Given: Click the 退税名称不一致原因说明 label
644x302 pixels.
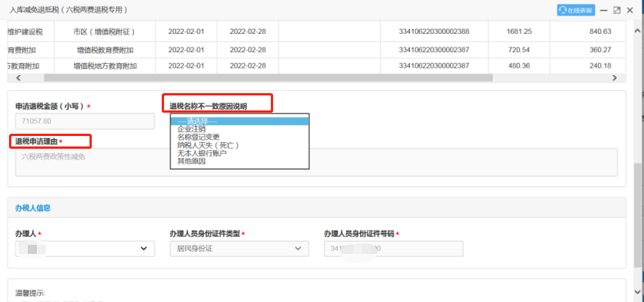Looking at the screenshot, I should pos(208,106).
